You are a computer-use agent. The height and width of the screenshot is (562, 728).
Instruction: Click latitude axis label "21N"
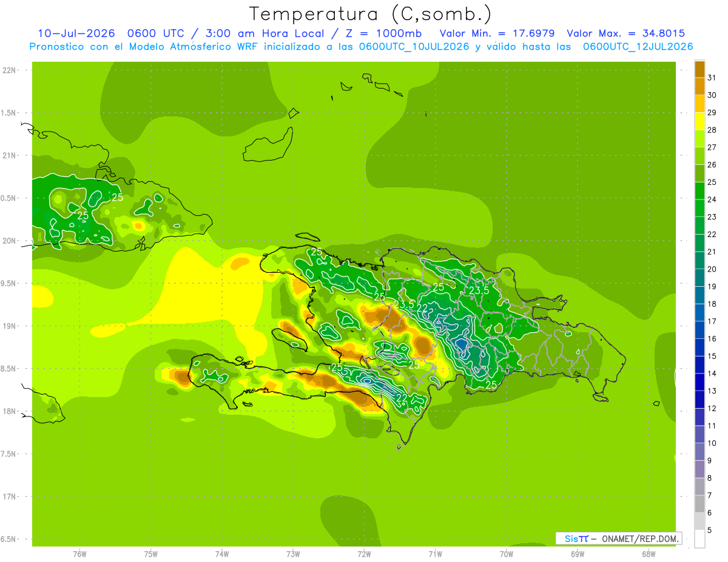point(9,155)
